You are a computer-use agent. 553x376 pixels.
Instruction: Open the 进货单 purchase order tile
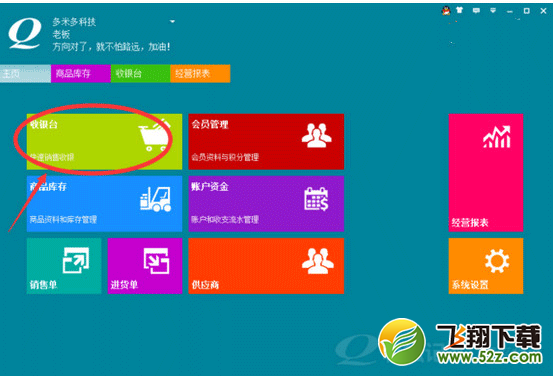click(145, 266)
